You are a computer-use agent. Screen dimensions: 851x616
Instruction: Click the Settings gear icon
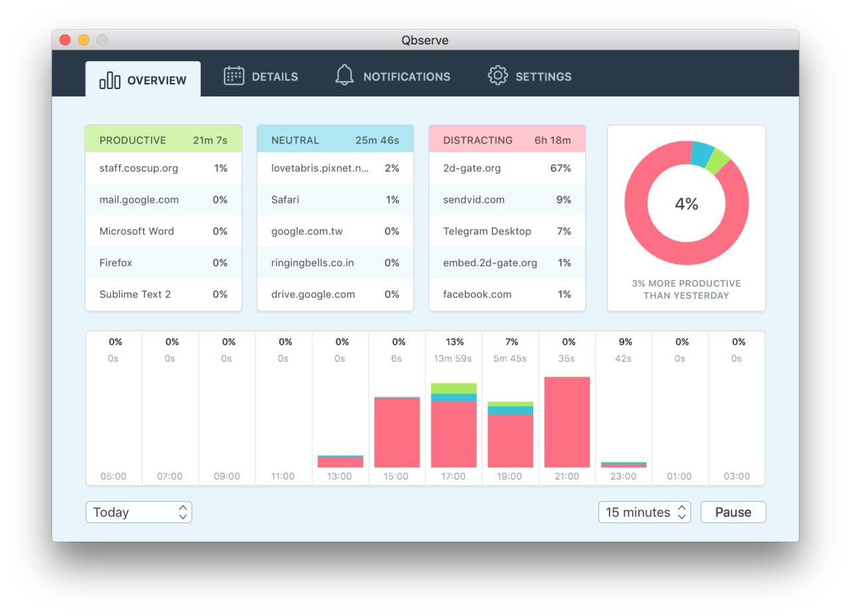coord(497,76)
